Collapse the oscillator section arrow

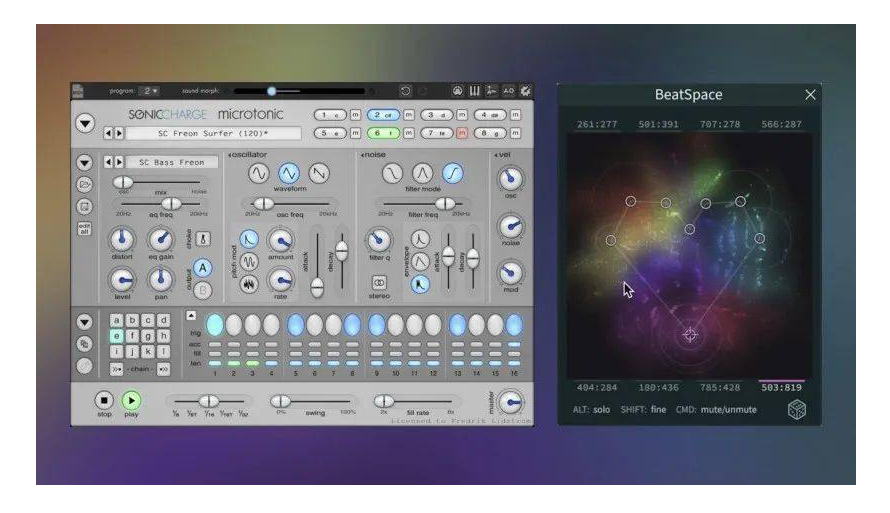pos(230,155)
